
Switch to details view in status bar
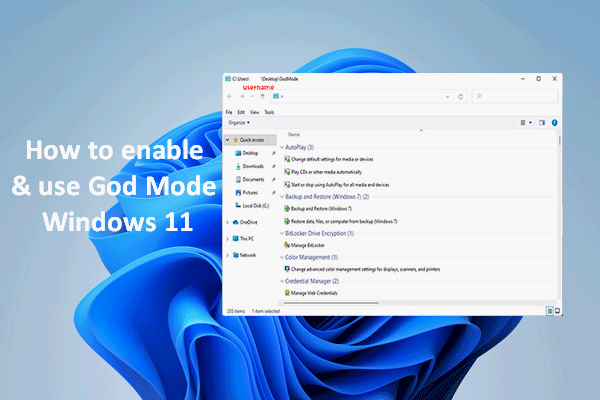point(550,311)
